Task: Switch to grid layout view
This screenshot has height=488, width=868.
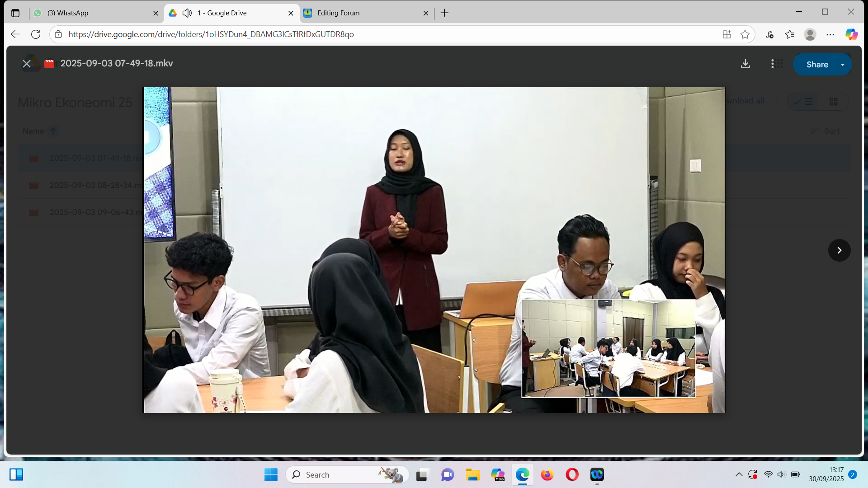Action: coord(833,102)
